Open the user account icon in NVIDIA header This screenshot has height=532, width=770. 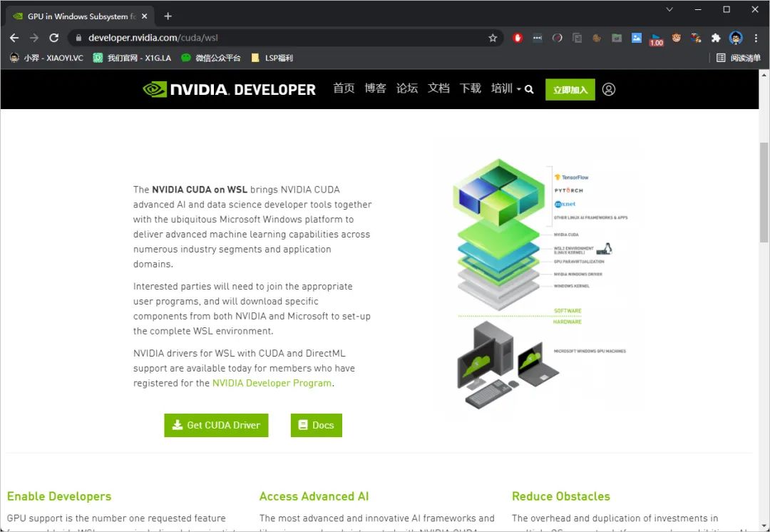(608, 89)
